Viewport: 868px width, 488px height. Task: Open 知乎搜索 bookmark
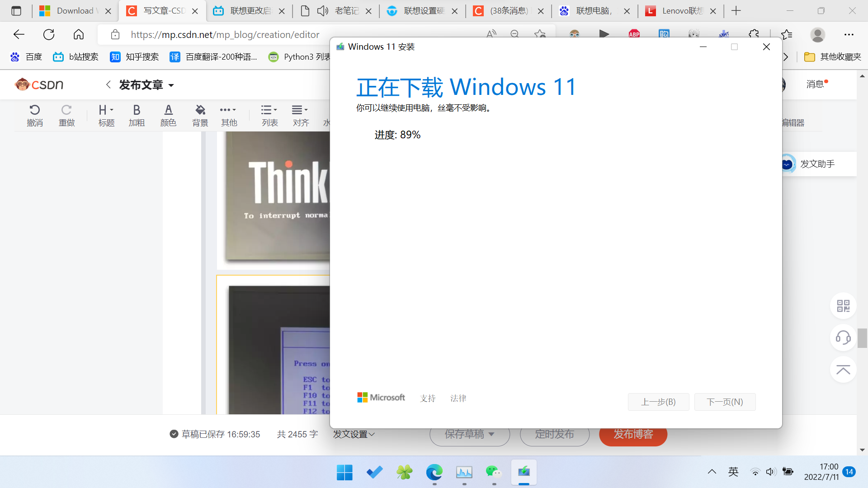click(x=134, y=56)
